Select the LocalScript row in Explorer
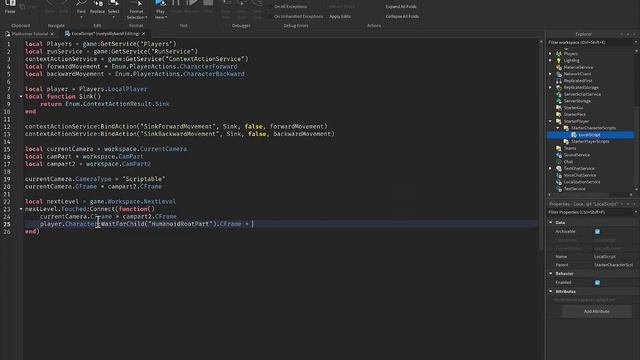 pyautogui.click(x=590, y=135)
